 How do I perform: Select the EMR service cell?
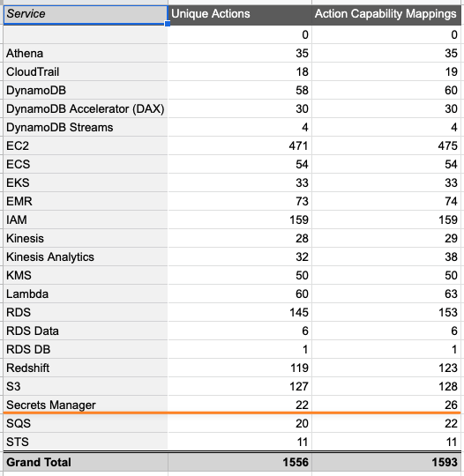pyautogui.click(x=86, y=201)
